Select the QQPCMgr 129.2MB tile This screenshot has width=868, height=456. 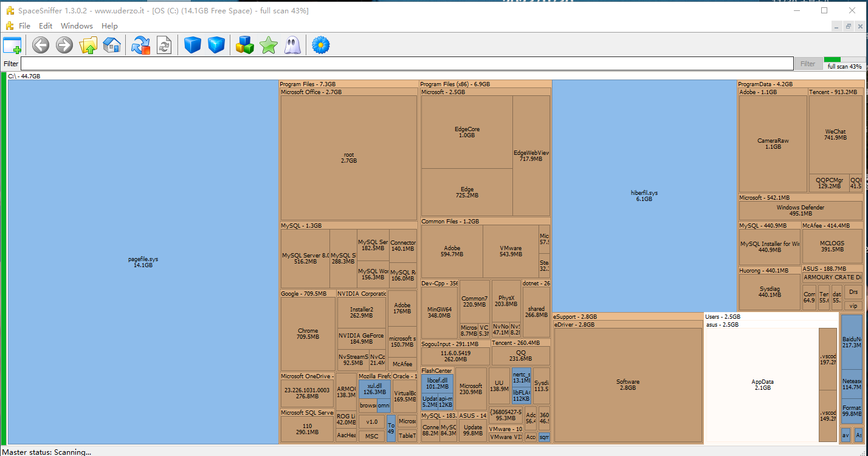(x=829, y=183)
